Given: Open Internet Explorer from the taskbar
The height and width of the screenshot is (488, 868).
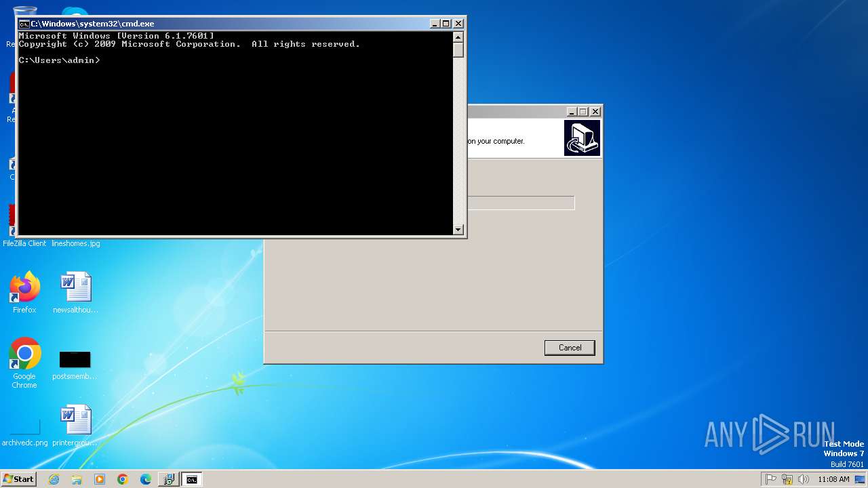Looking at the screenshot, I should tap(54, 479).
